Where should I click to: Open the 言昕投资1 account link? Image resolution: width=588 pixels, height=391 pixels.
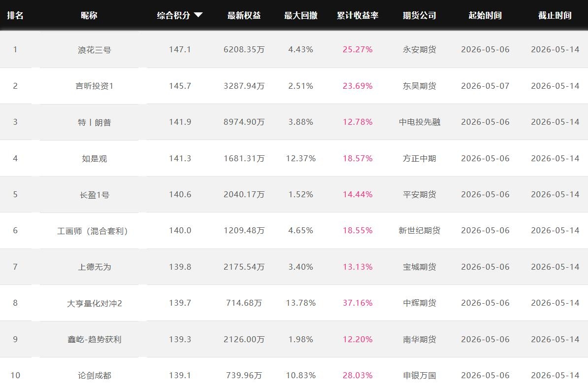point(95,86)
